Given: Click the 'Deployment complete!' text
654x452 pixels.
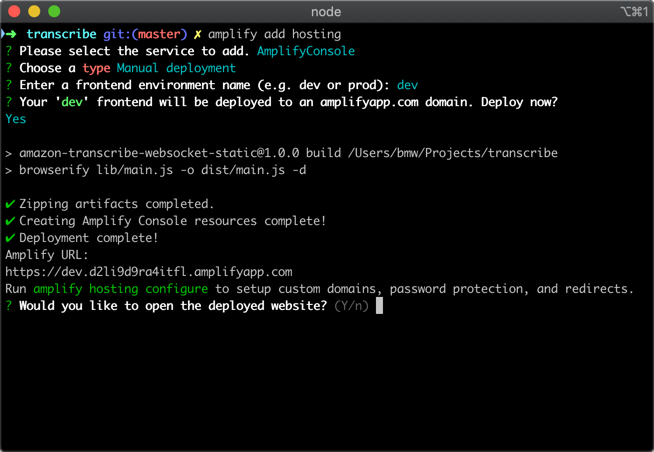Looking at the screenshot, I should (x=88, y=238).
